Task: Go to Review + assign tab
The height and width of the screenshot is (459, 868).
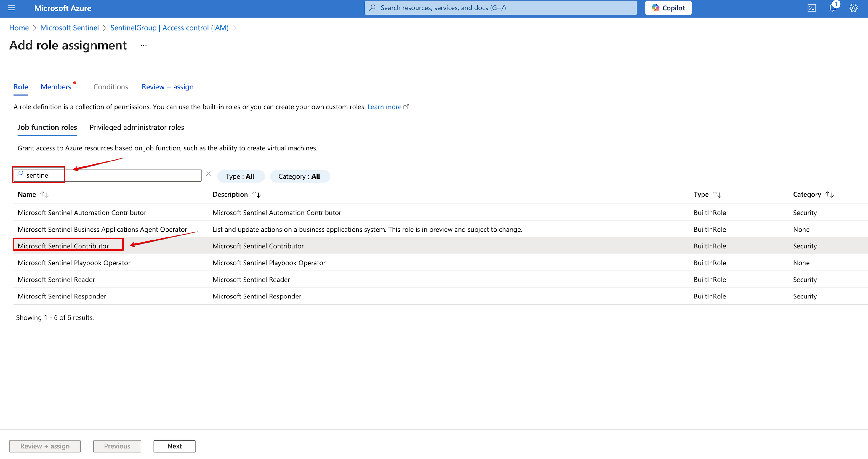Action: coord(167,87)
